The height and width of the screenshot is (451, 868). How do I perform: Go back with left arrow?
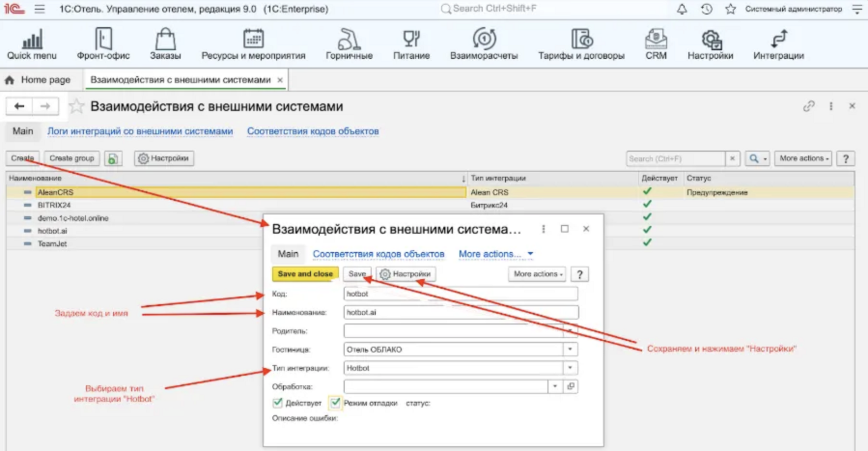click(19, 106)
